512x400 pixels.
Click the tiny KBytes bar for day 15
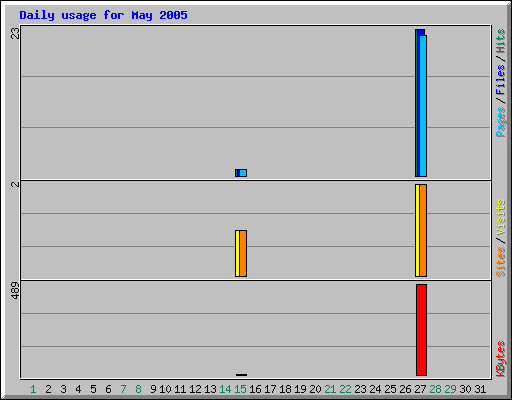pos(241,375)
